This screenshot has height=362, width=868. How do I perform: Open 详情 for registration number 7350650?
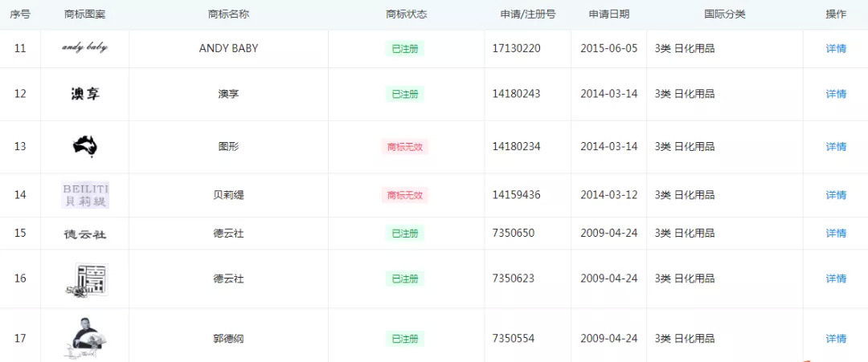[x=836, y=233]
